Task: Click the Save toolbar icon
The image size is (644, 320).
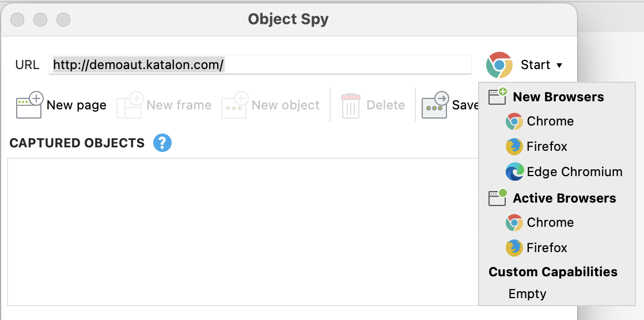Action: point(435,105)
